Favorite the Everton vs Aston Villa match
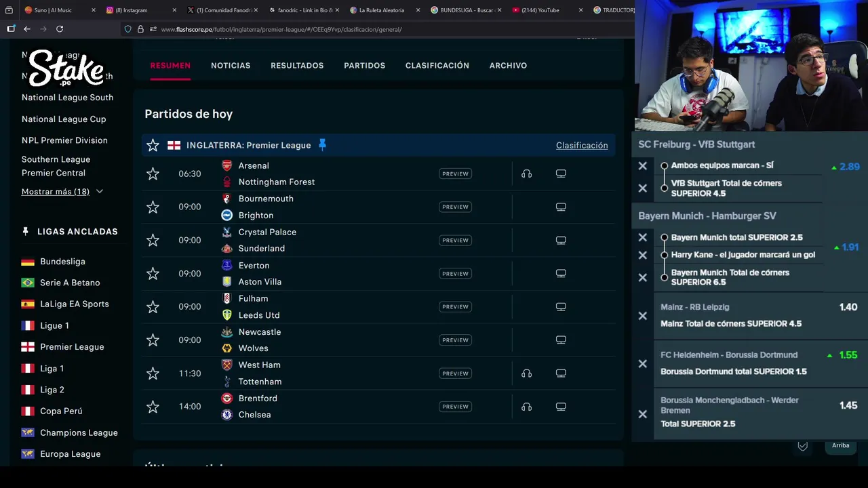 (153, 274)
